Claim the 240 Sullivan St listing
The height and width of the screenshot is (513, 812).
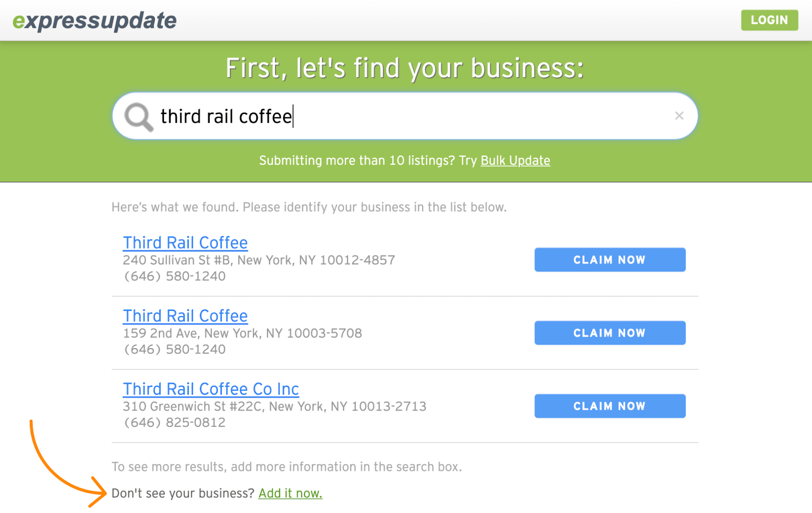tap(610, 260)
